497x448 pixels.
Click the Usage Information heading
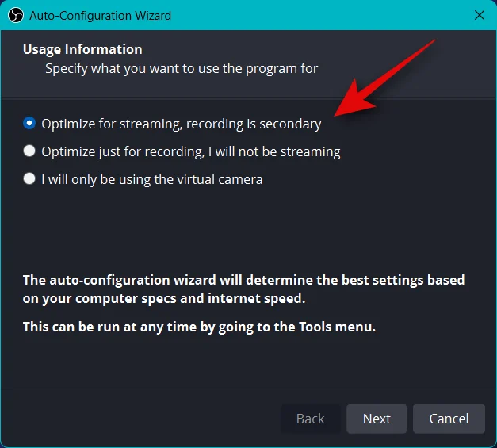pos(82,49)
